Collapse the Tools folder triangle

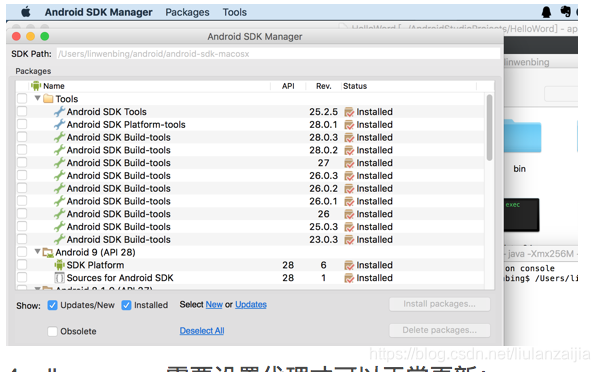click(38, 98)
